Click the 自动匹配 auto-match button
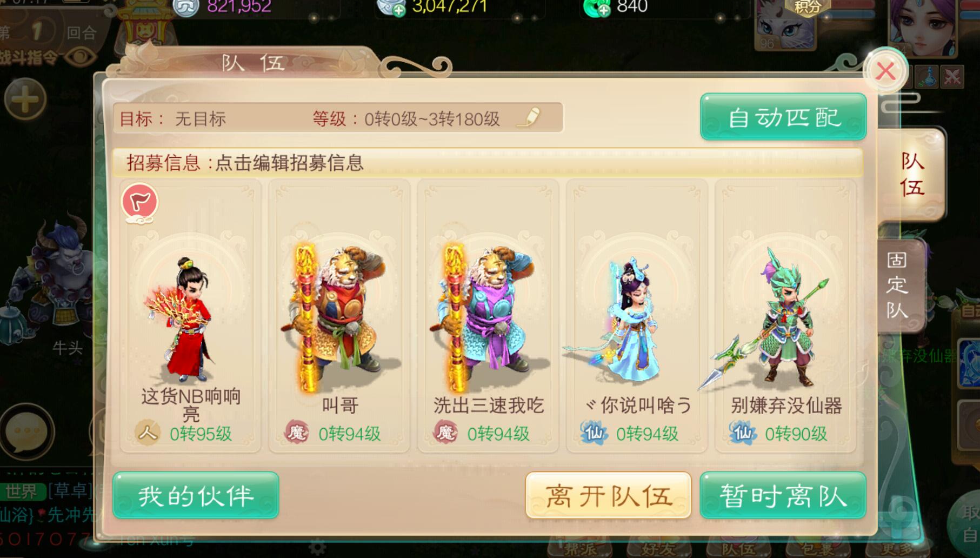 783,117
